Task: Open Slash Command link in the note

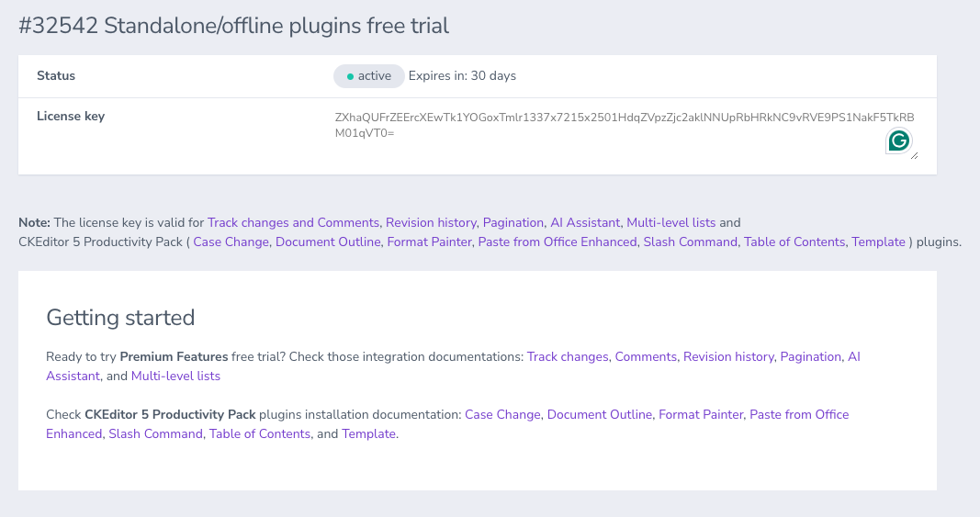Action: [x=690, y=242]
